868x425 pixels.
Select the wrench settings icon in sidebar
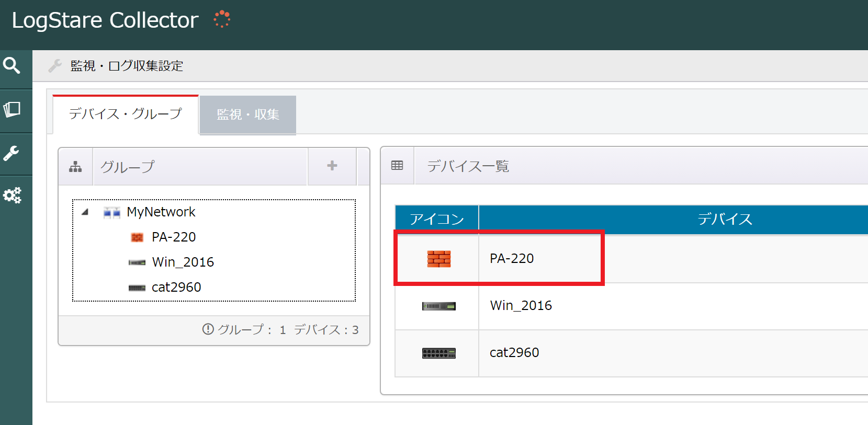tap(12, 153)
